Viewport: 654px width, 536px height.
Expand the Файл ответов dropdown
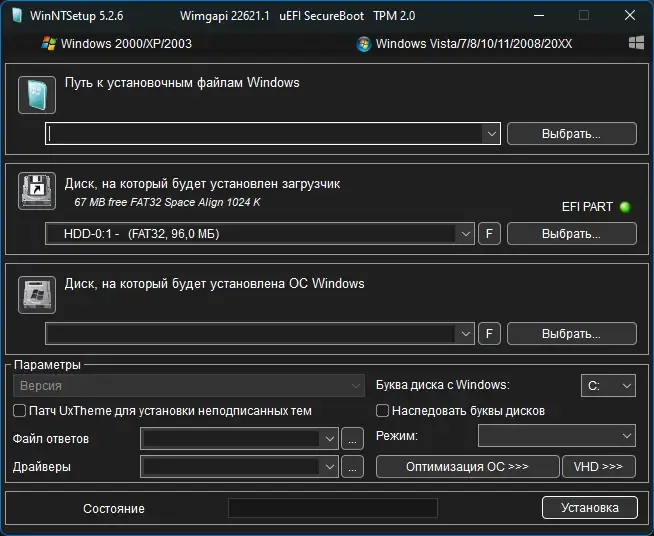coord(329,438)
